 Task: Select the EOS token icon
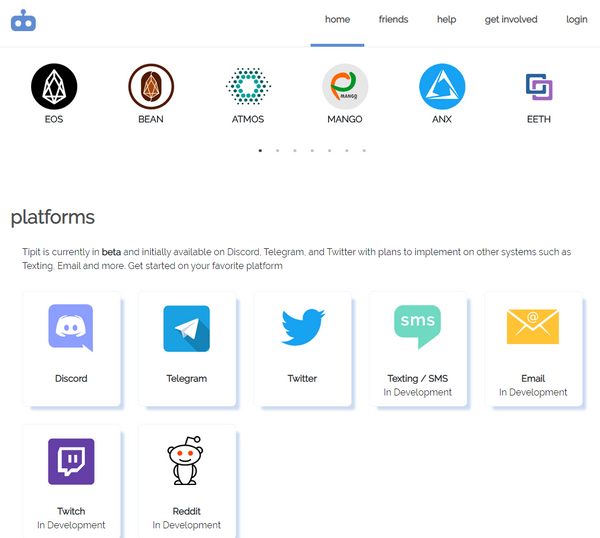pos(54,86)
